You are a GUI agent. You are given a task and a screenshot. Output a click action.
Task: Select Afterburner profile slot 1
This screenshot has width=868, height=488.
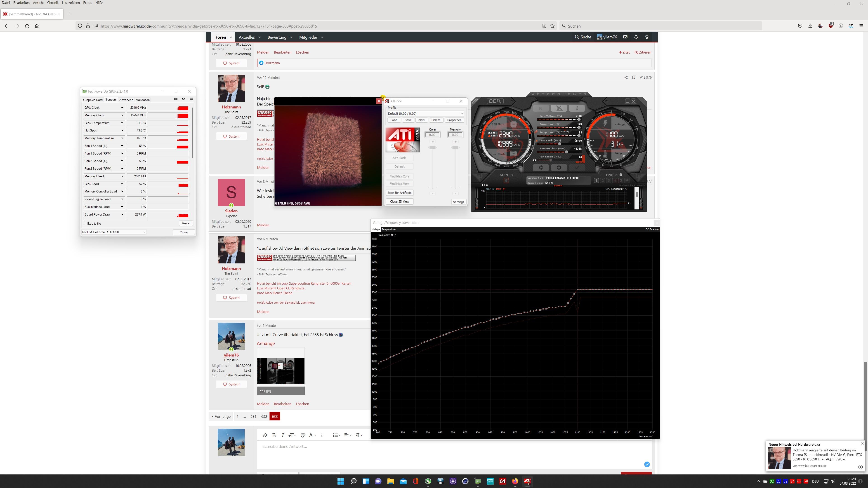coord(596,181)
